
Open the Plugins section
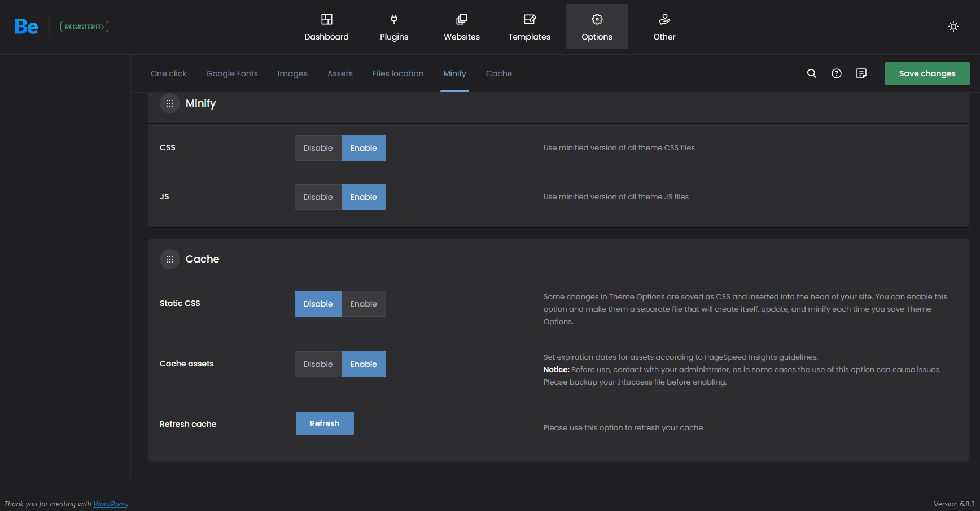393,27
